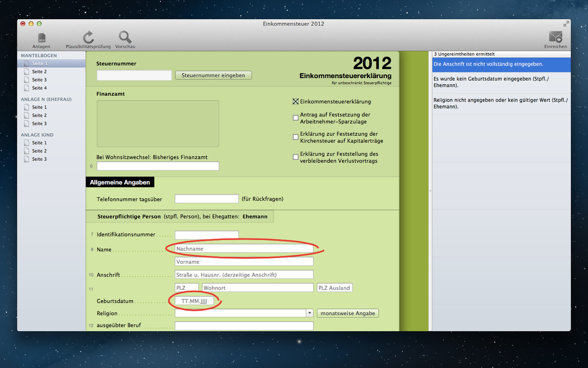Viewport: 588px width, 368px height.
Task: Close the Einkommensteuer 2012 window
Action: (x=23, y=23)
